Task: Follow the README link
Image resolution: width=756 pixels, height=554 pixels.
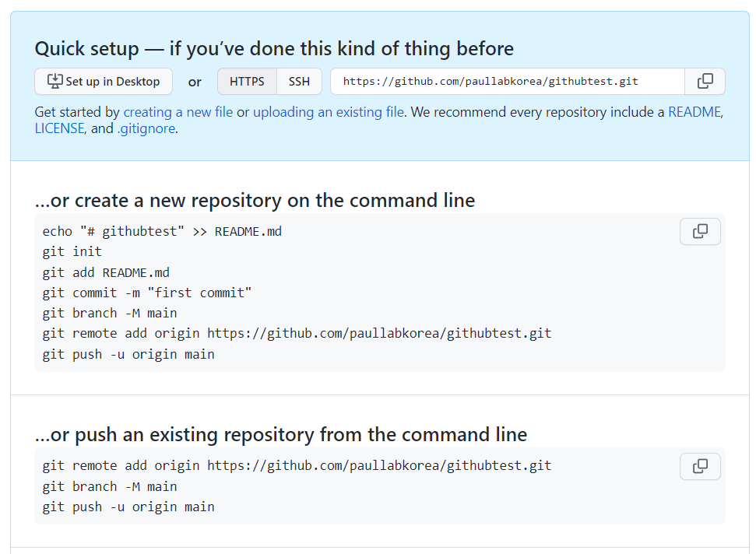Action: tap(694, 112)
